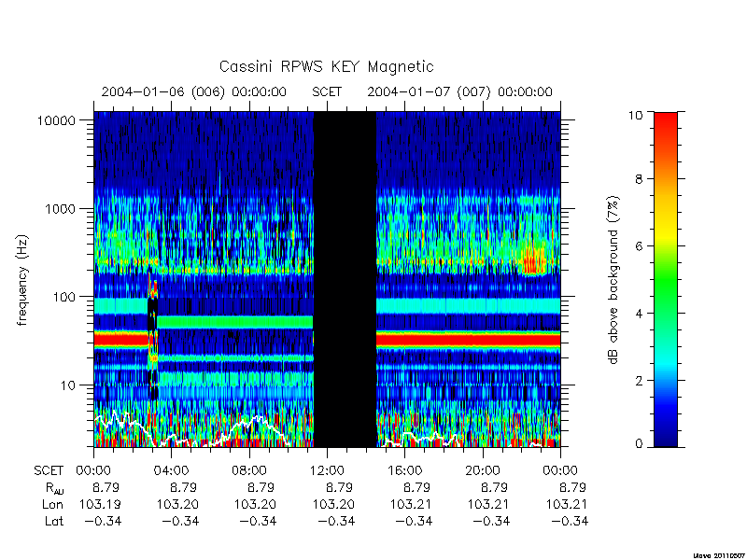Screen dimensions: 747x560
Task: Select the 10000 frequency tick label
Action: pos(56,120)
